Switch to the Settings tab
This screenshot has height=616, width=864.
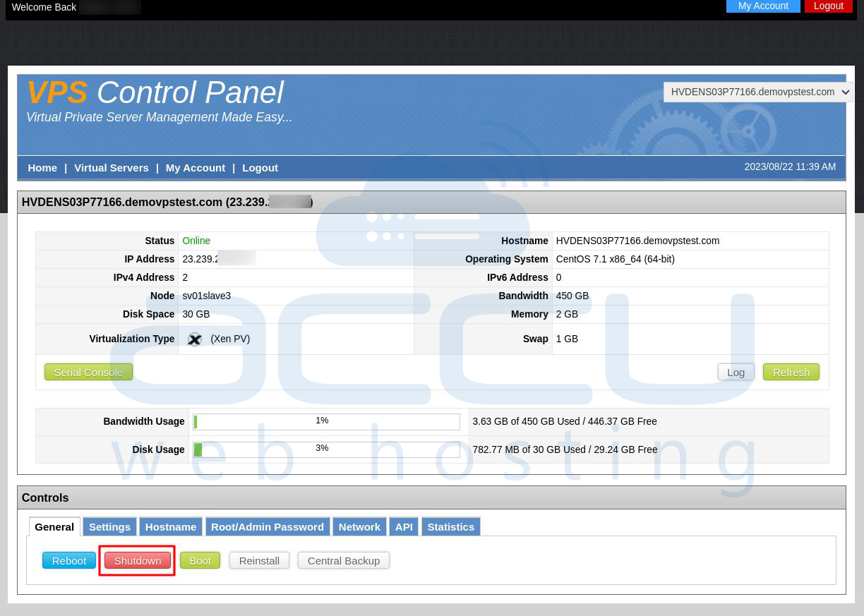109,526
